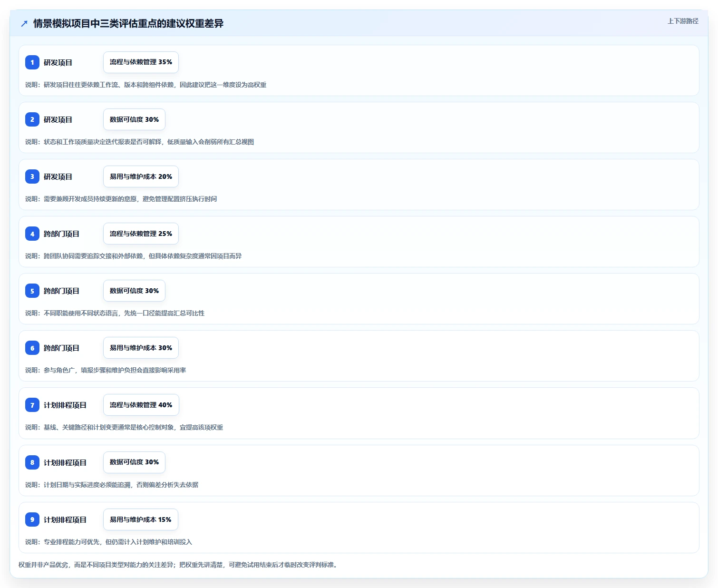
Task: Click the 上下游路径 label in header
Action: pyautogui.click(x=683, y=21)
